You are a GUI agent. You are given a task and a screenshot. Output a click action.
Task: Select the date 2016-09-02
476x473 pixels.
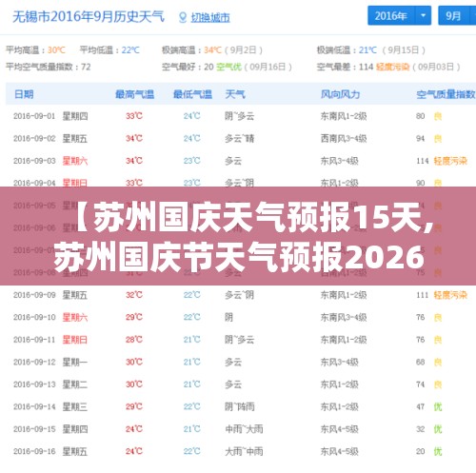(34, 139)
